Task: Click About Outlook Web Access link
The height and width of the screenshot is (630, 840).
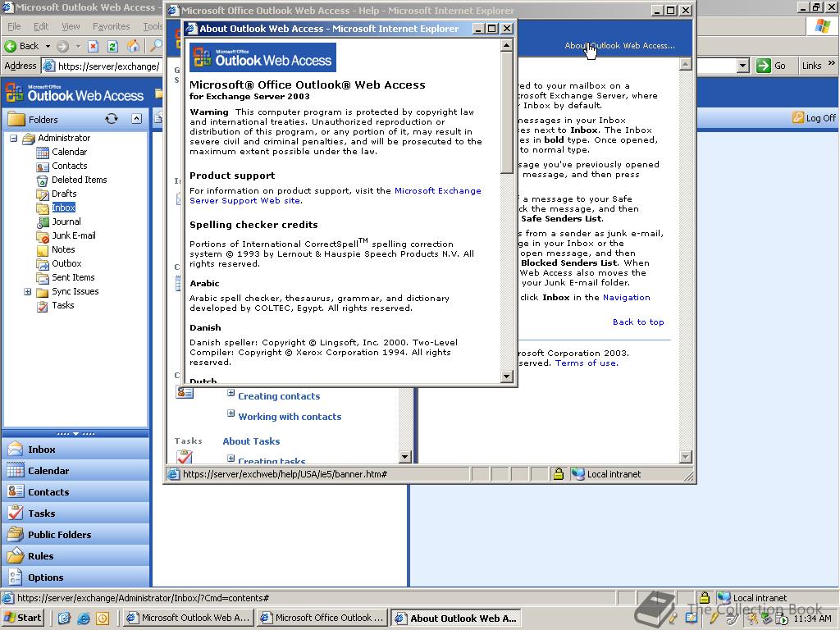Action: click(619, 46)
